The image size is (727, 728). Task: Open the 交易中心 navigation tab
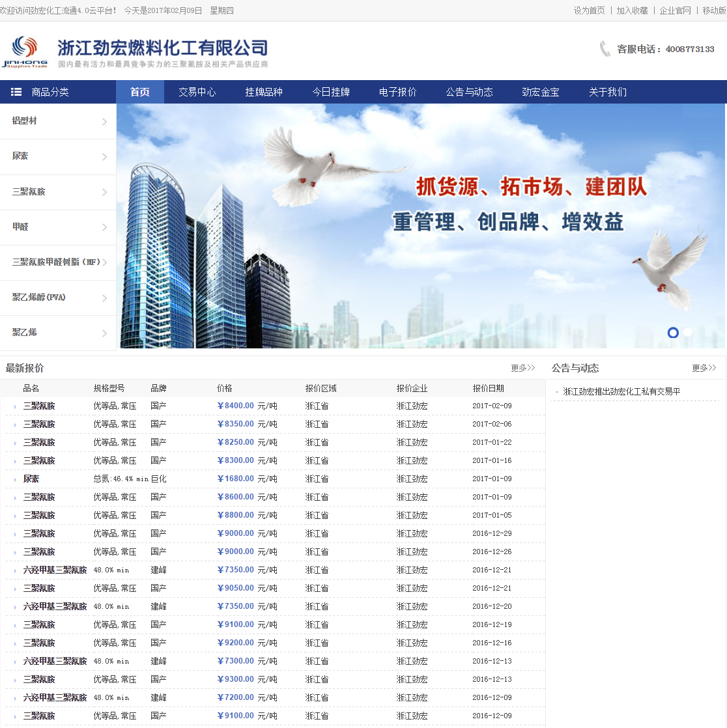point(197,92)
